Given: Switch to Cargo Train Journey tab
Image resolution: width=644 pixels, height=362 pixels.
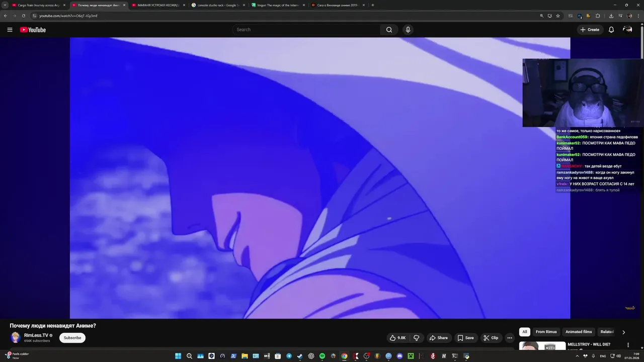Looking at the screenshot, I should coord(39,5).
